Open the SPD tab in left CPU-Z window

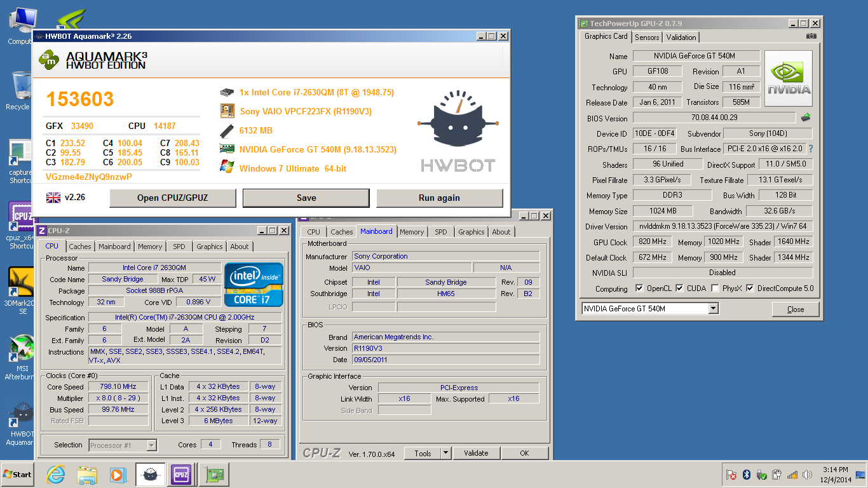pos(179,247)
